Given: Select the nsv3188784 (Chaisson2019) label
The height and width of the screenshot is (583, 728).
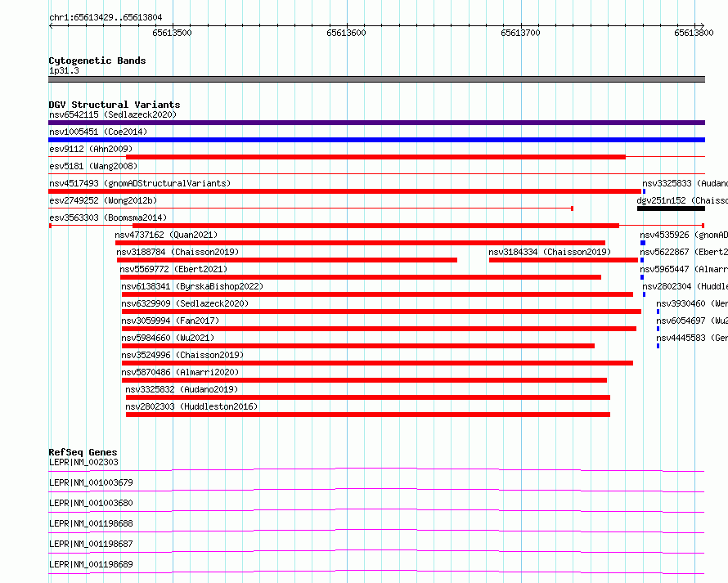Looking at the screenshot, I should [178, 252].
